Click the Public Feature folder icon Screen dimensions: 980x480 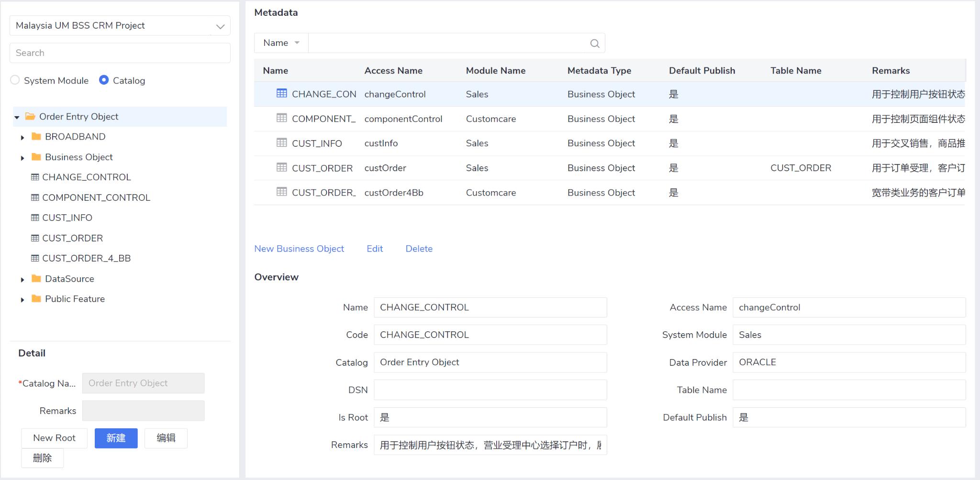[36, 298]
